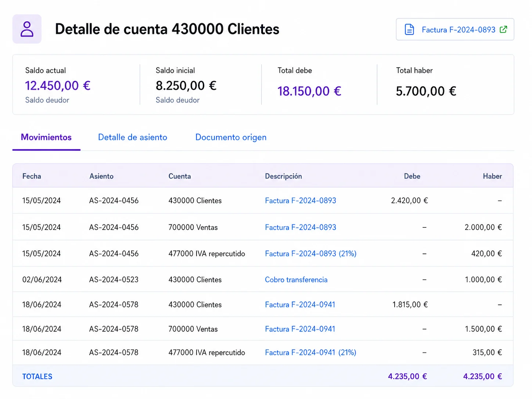Screen dimensions: 532x399
Task: Click the Haber column header
Action: tap(492, 176)
